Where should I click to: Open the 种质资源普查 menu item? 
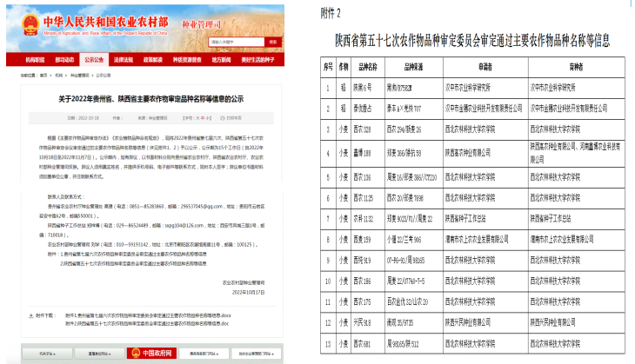point(187,60)
